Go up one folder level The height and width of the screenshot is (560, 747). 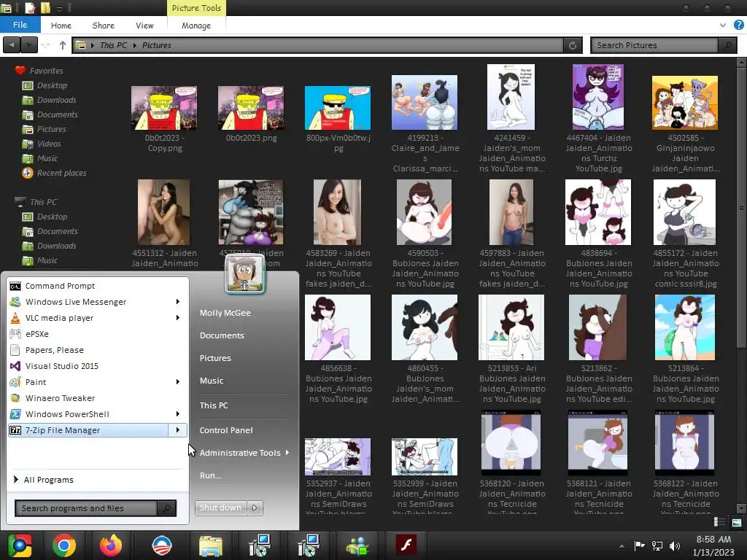[x=63, y=45]
